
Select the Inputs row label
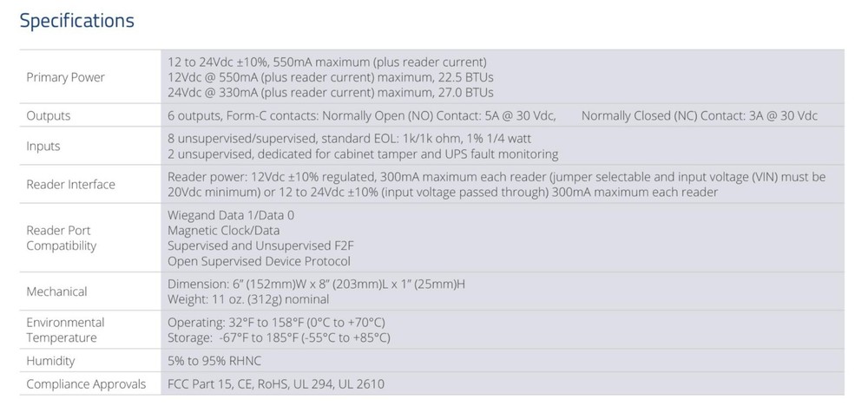[43, 147]
